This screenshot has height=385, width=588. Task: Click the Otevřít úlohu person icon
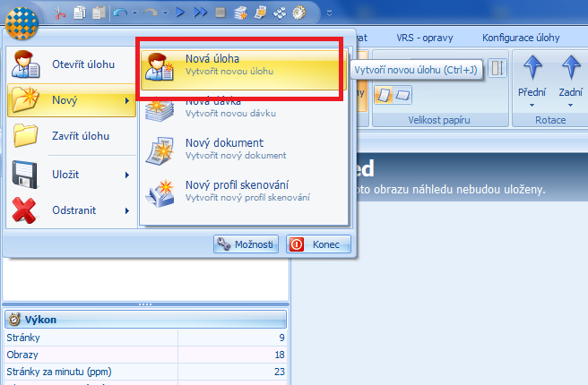click(x=25, y=64)
